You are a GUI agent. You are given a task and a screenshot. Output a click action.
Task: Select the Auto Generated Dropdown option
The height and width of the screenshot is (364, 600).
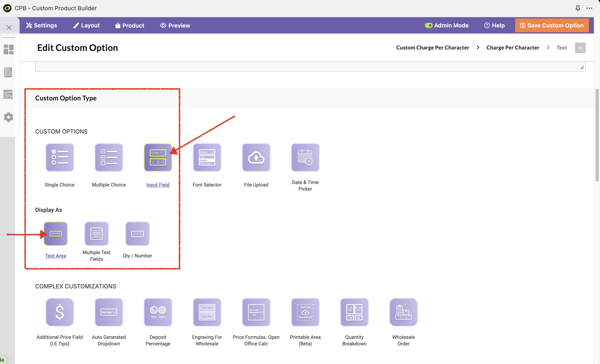coord(109,312)
